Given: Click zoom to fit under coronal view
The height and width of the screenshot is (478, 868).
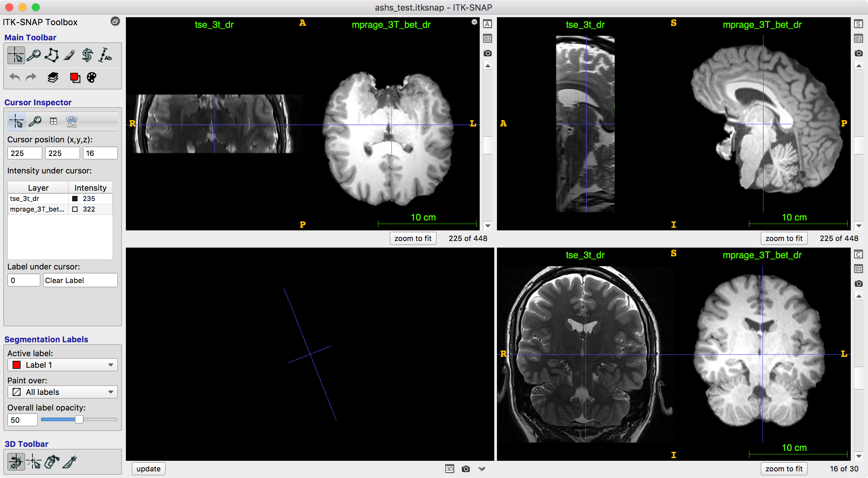Looking at the screenshot, I should (784, 469).
